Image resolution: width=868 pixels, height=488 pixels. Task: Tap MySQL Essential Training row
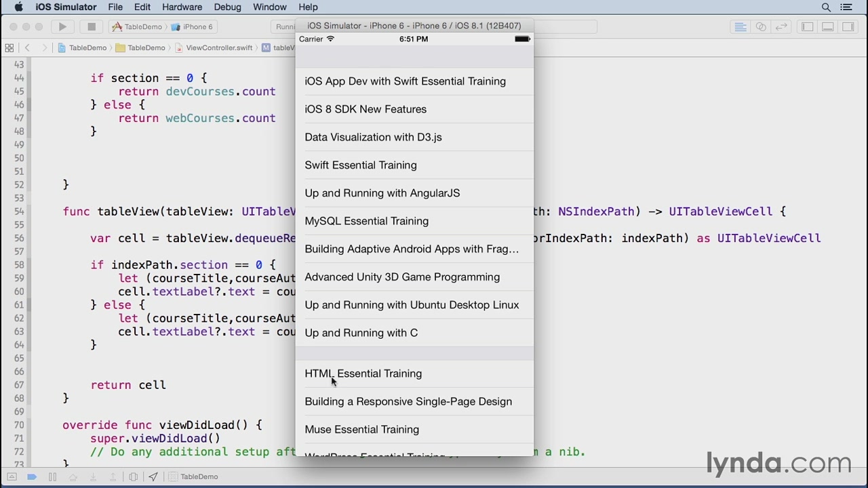(x=414, y=221)
